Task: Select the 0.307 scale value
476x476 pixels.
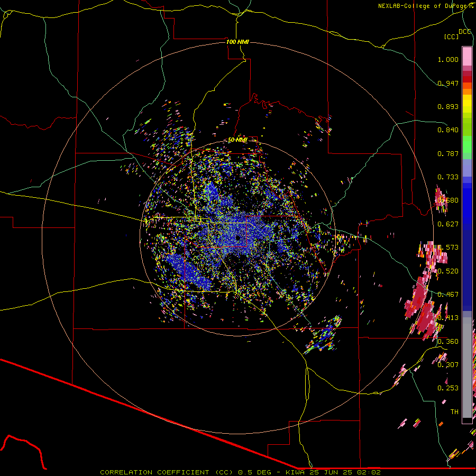Action: 448,365
